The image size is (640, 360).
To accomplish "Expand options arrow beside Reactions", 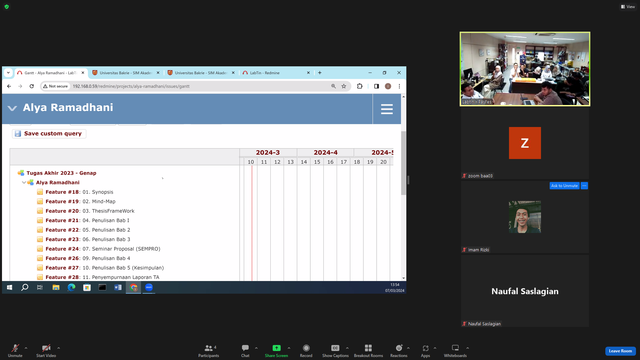I will coord(408,348).
